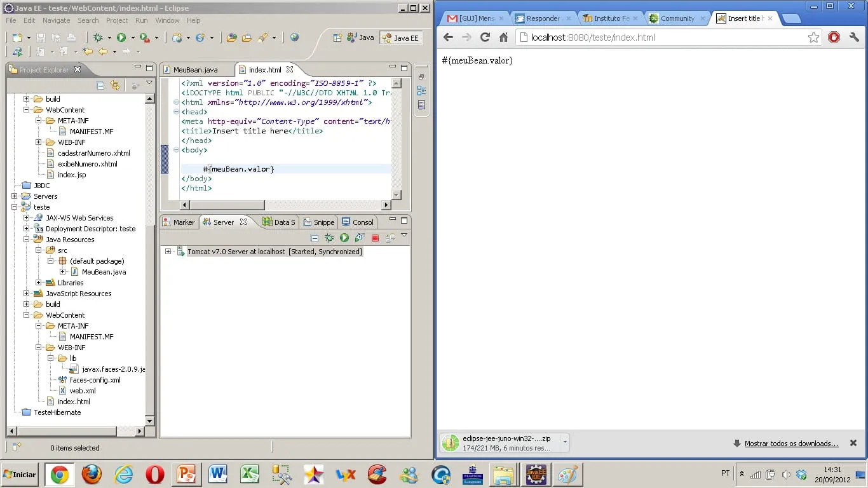Open the Navigate menu
Viewport: 868px width, 488px height.
[57, 20]
